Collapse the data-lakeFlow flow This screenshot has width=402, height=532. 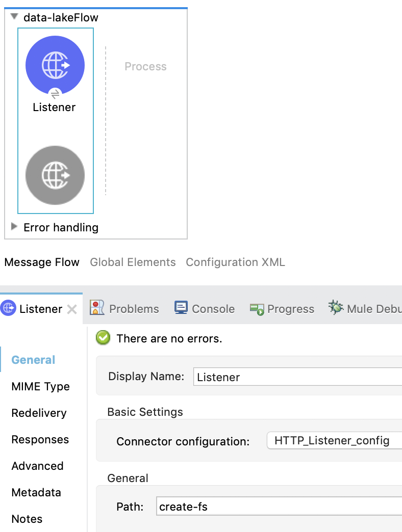point(14,17)
